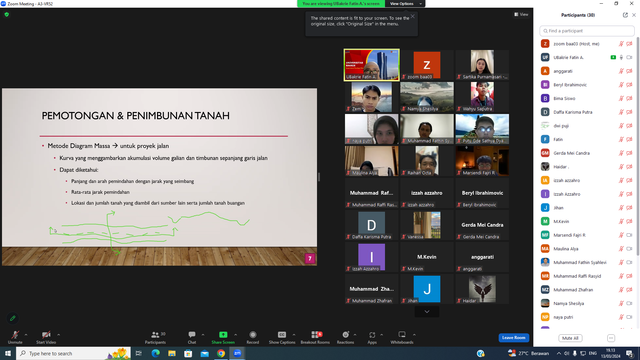
Task: Click the Find a participant search field
Action: pos(587,31)
